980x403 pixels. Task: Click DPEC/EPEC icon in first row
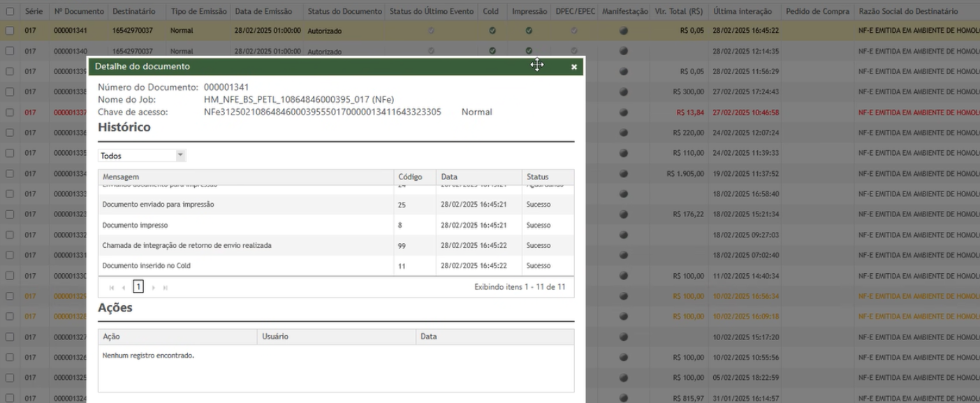click(573, 31)
